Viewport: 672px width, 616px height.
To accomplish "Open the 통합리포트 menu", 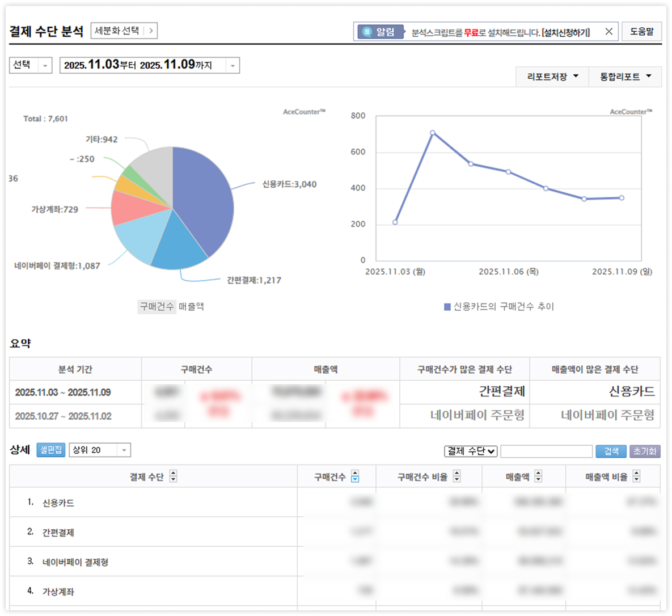I will (x=625, y=77).
